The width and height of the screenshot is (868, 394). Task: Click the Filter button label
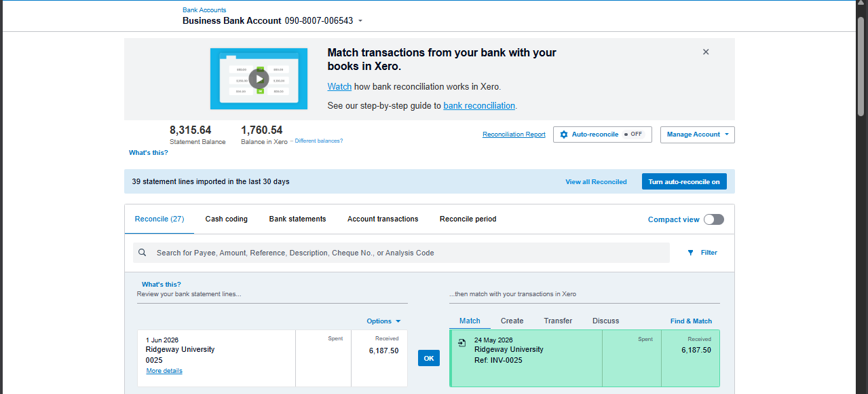coord(709,253)
